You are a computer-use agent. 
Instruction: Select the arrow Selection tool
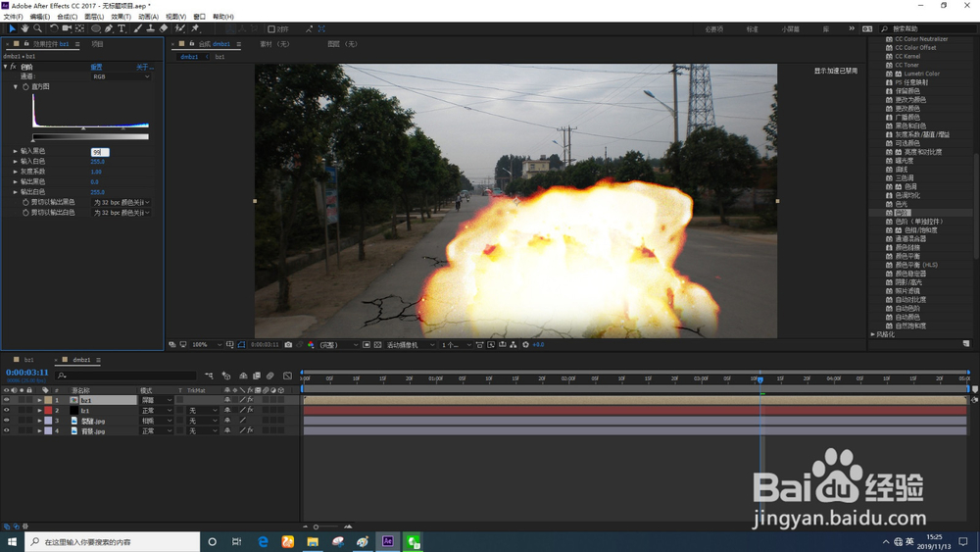tap(12, 28)
